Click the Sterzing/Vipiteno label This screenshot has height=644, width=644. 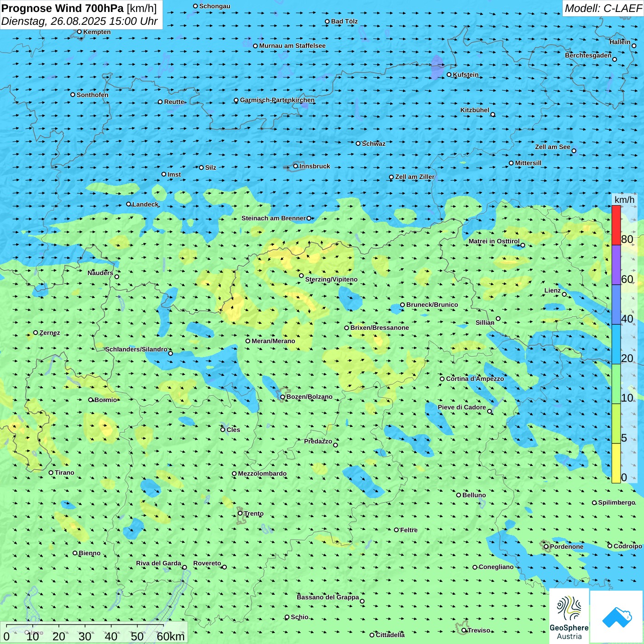(x=331, y=279)
